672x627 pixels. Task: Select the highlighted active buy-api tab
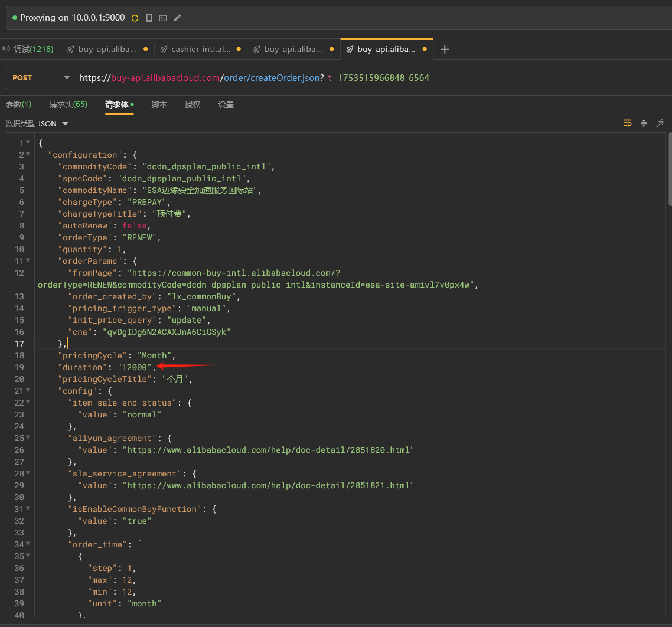[x=386, y=49]
